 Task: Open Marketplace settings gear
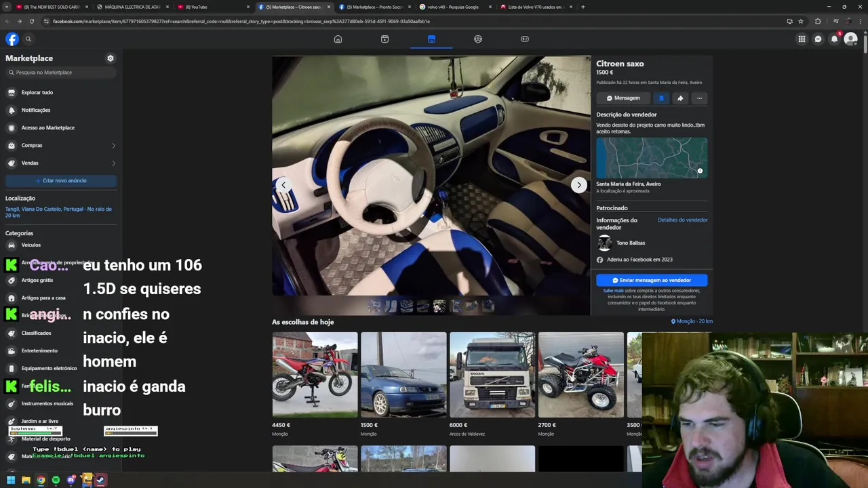[x=111, y=58]
